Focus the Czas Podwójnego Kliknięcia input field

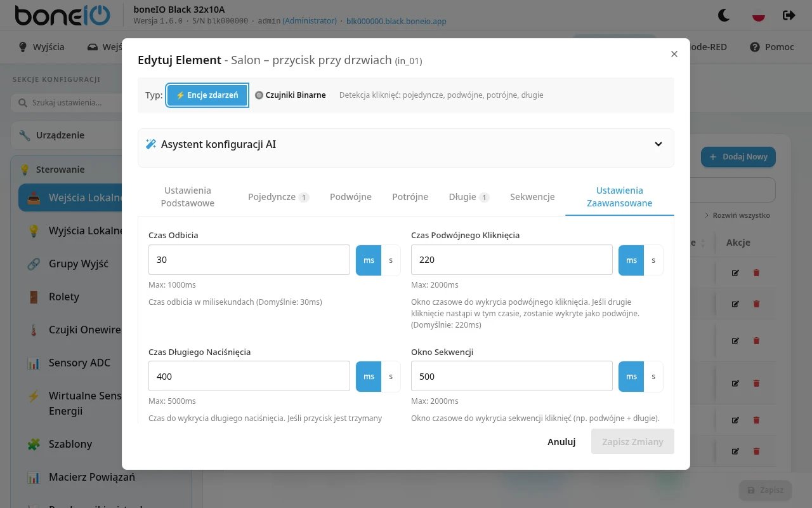pyautogui.click(x=512, y=260)
